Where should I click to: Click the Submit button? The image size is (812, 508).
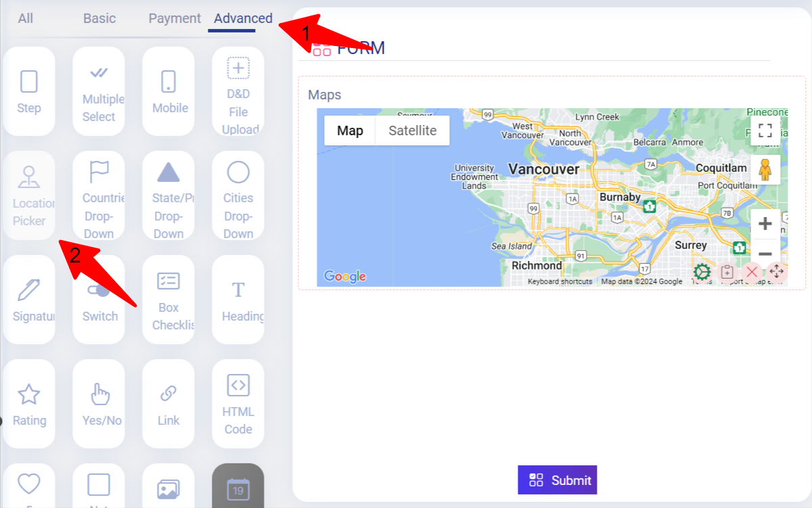click(557, 480)
